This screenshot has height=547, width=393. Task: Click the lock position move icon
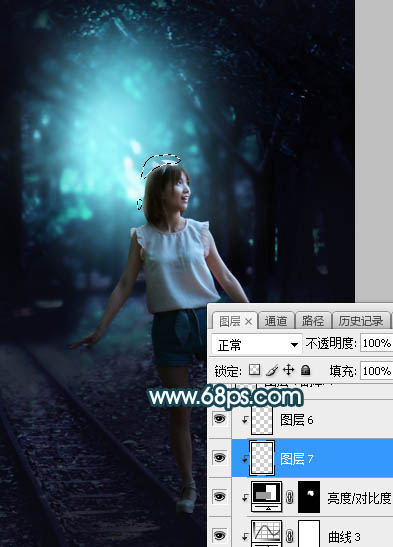[x=288, y=370]
